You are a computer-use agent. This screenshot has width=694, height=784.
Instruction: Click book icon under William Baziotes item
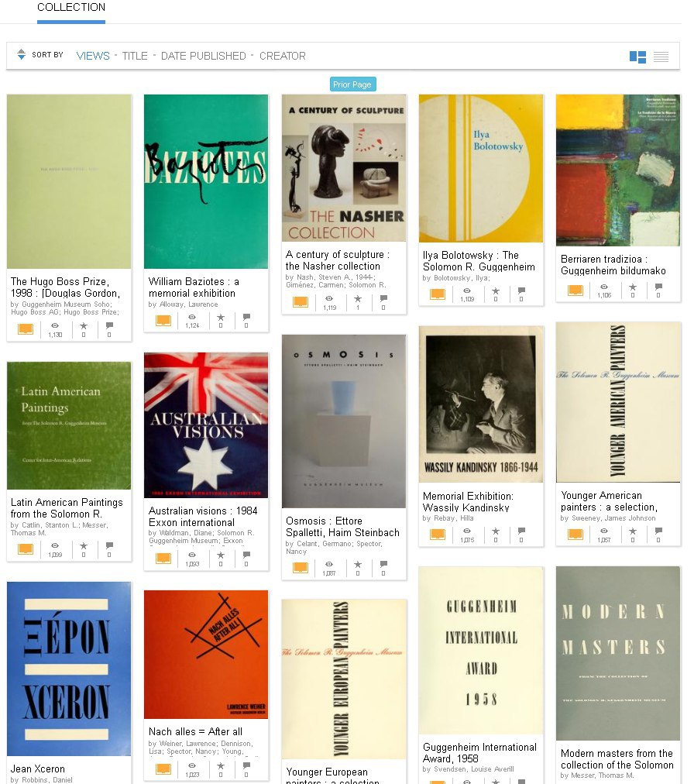point(163,320)
